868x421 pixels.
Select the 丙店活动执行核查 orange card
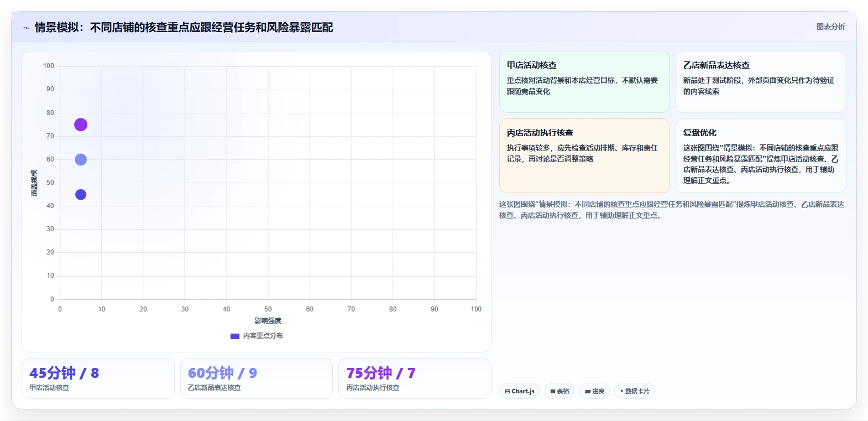coord(584,155)
